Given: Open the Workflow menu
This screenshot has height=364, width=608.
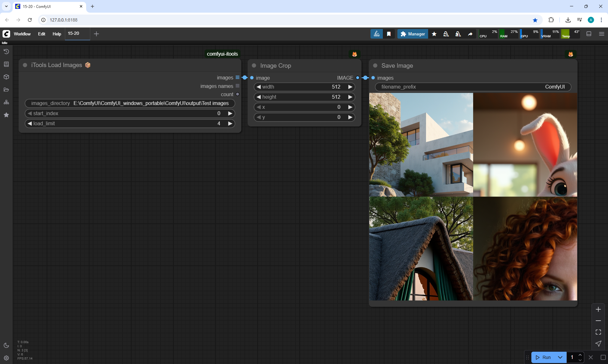Looking at the screenshot, I should pos(22,34).
